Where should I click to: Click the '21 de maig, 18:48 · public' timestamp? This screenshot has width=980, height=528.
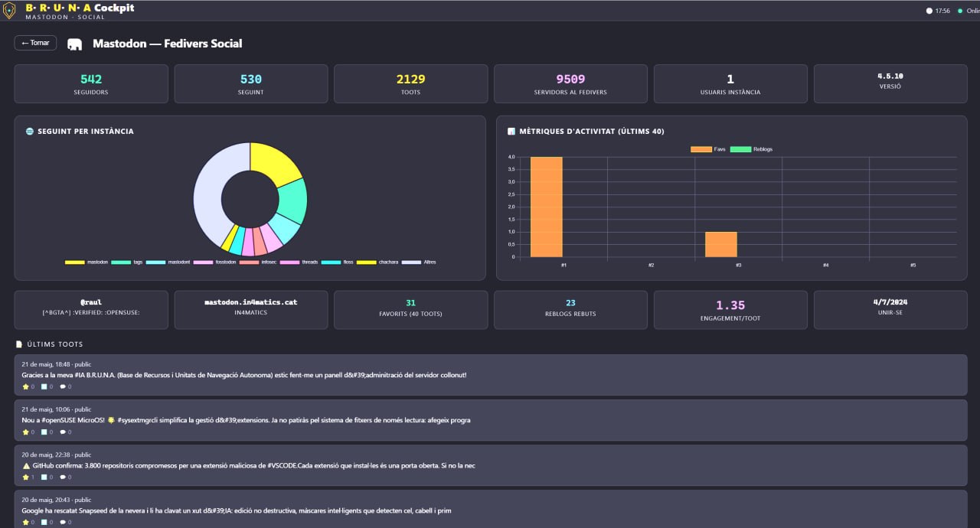point(57,364)
